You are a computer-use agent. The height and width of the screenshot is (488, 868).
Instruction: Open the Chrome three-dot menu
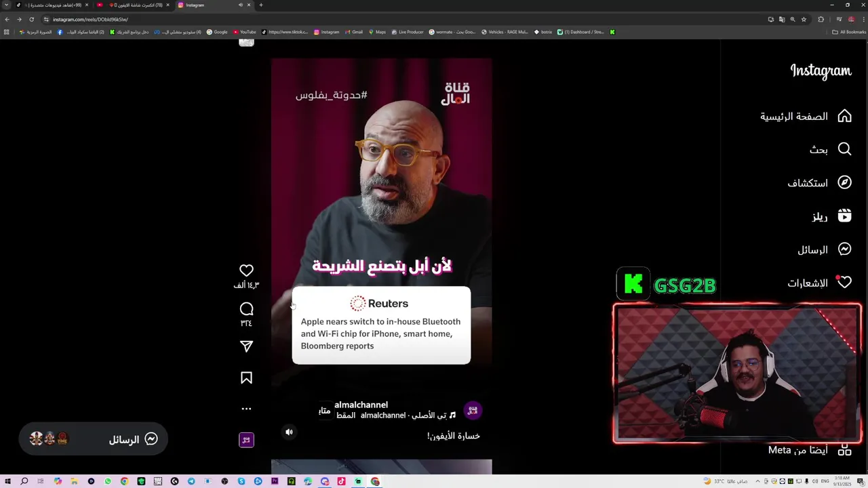click(863, 19)
